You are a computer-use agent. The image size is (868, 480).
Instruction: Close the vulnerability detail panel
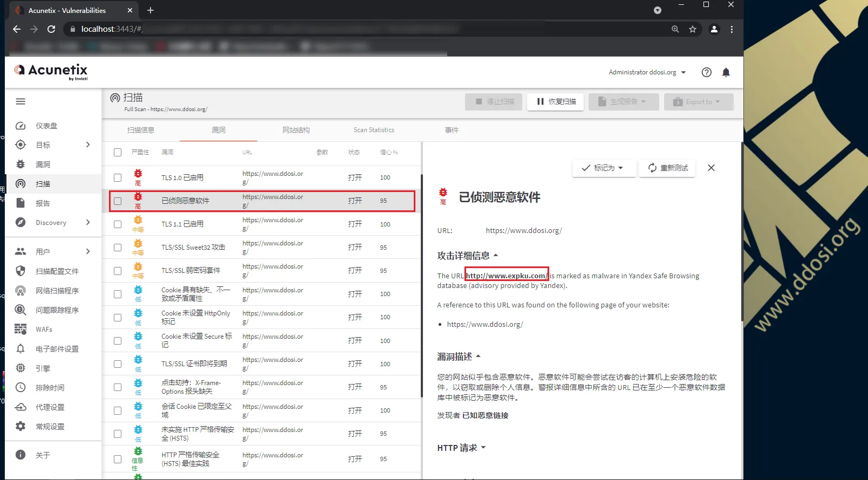point(712,168)
